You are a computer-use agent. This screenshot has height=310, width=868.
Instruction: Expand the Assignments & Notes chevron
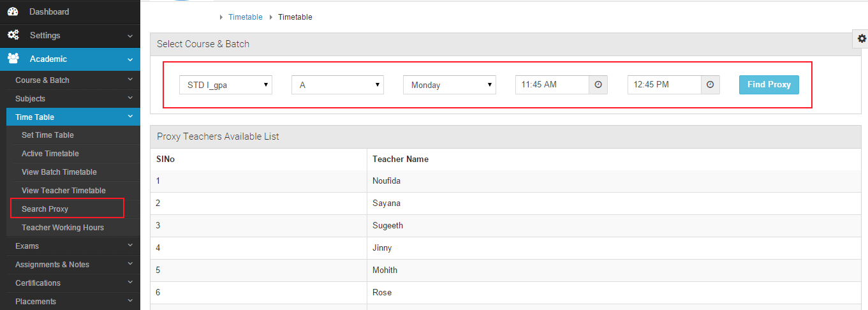click(x=130, y=264)
